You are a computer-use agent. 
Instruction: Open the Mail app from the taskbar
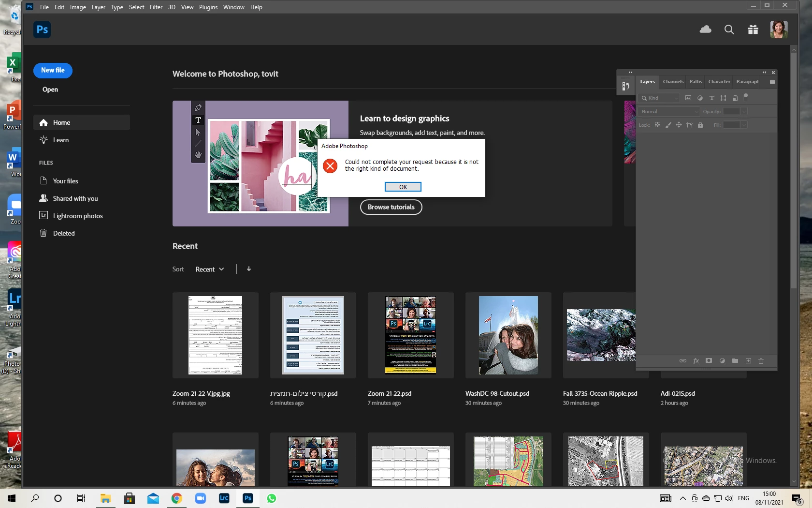[153, 498]
